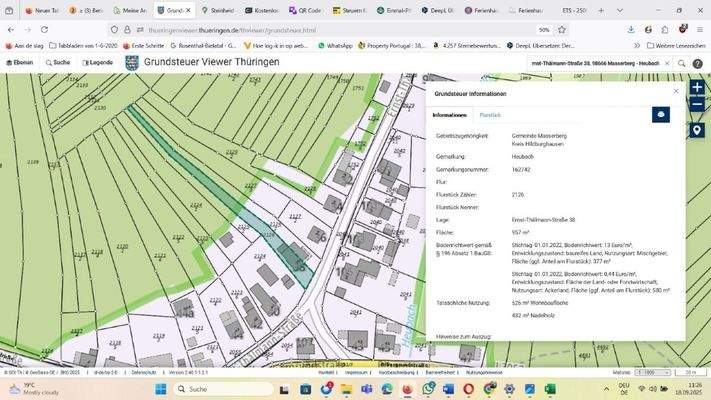The height and width of the screenshot is (400, 711).
Task: Show the Legende map legend
Action: pyautogui.click(x=97, y=62)
